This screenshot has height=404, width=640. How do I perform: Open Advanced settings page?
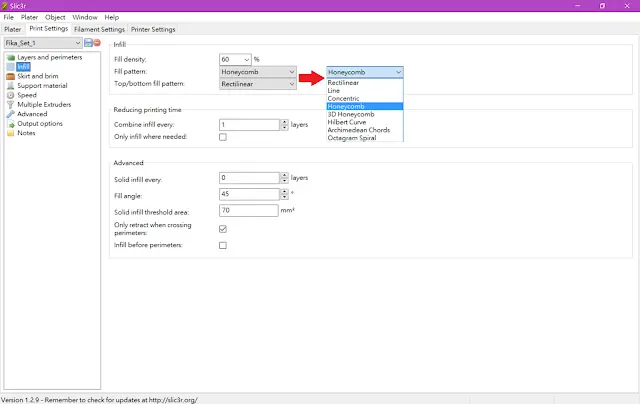tap(32, 114)
